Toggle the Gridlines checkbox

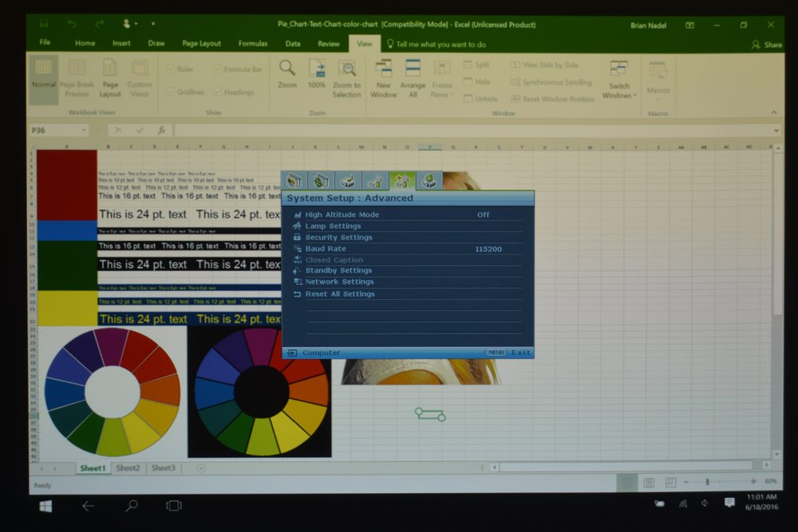[186, 92]
